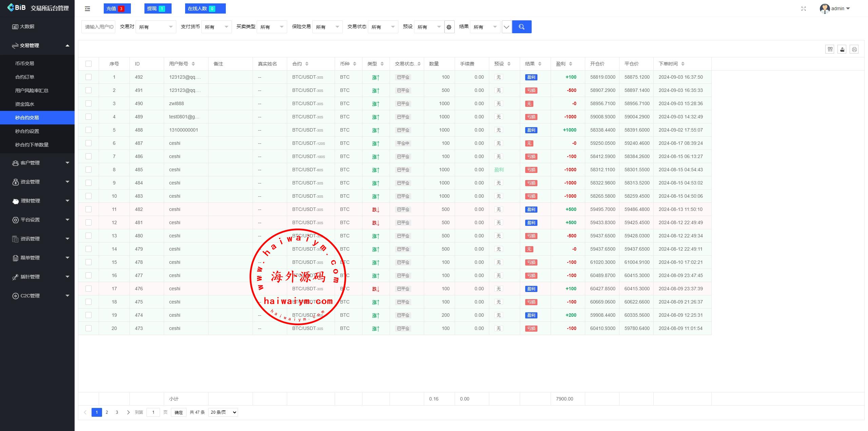The height and width of the screenshot is (431, 868).
Task: Click the 充值 notification button
Action: click(x=117, y=9)
